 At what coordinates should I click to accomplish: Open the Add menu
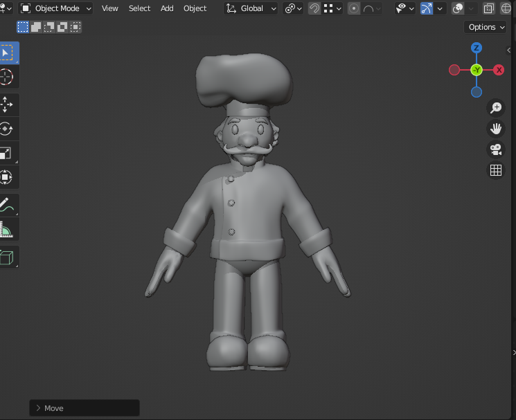coord(167,8)
